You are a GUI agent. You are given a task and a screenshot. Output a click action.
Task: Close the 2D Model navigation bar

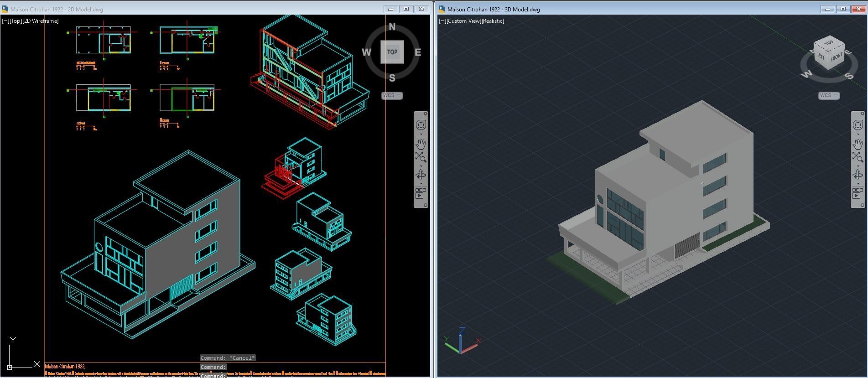click(426, 114)
